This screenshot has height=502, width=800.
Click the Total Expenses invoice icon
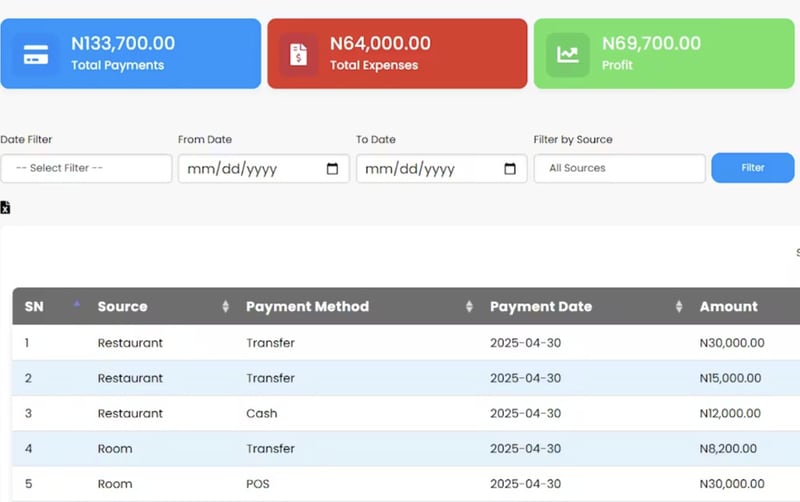(x=298, y=54)
